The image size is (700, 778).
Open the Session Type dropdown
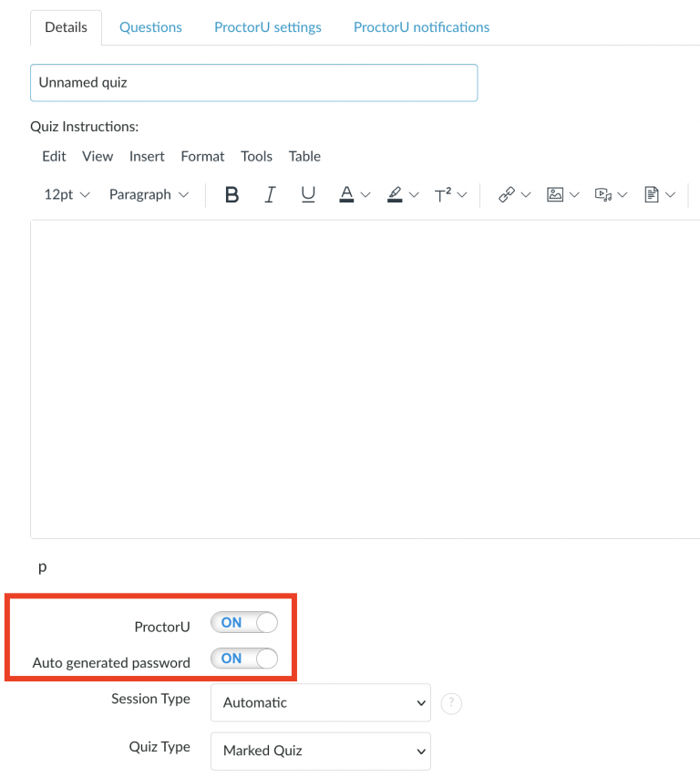pyautogui.click(x=321, y=703)
